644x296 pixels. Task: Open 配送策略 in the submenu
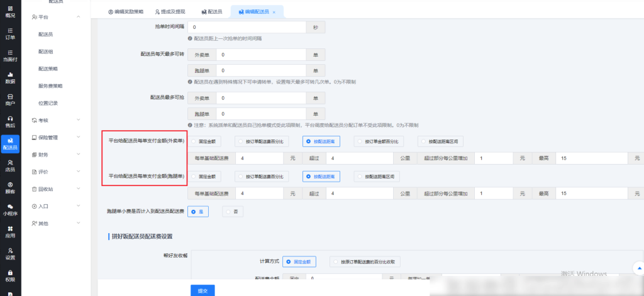(48, 69)
